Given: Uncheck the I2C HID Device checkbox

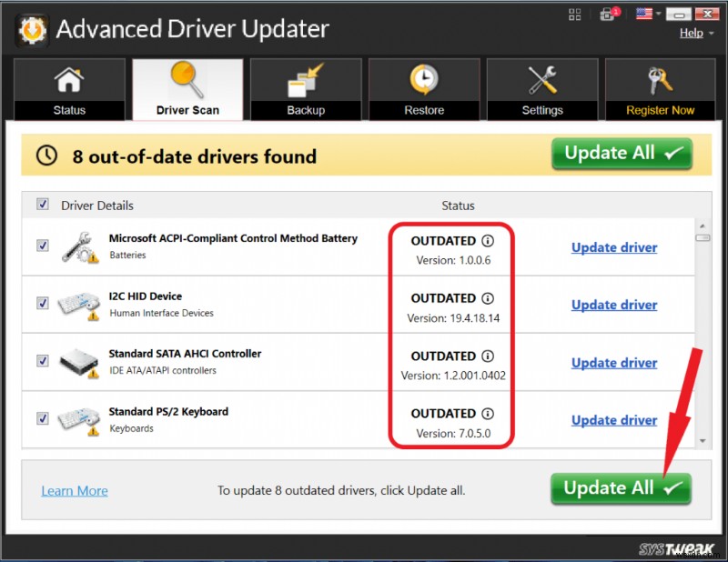Looking at the screenshot, I should 43,303.
